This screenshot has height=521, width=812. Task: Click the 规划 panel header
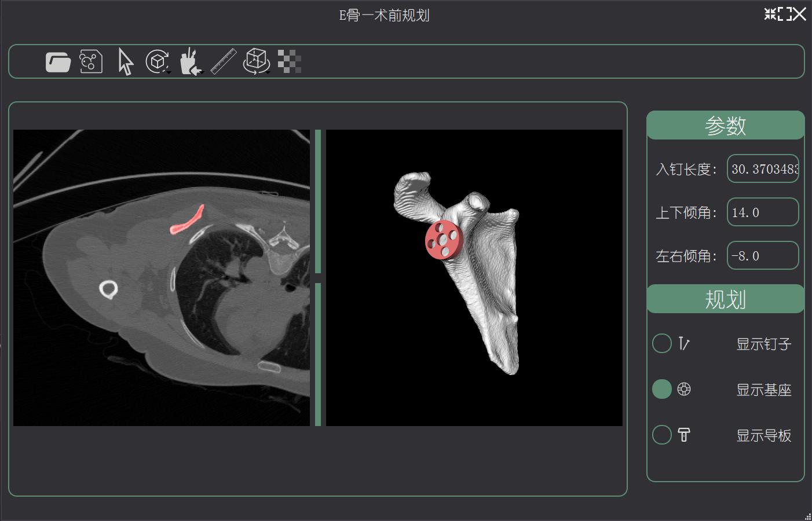click(725, 299)
